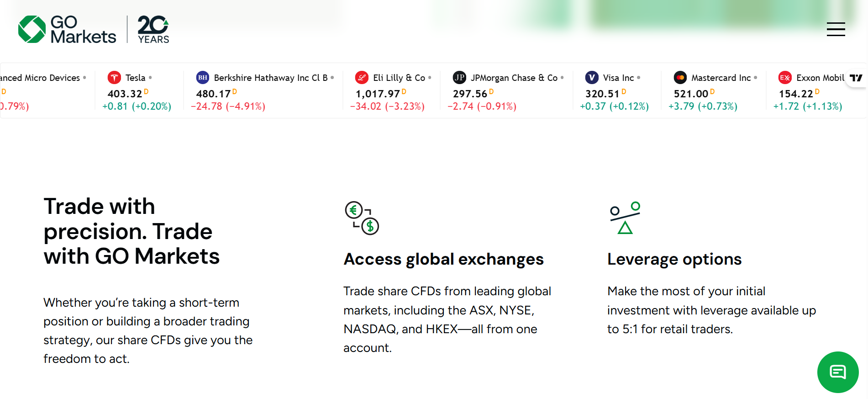The image size is (868, 399).
Task: Open the Mastercard Inc ticker link
Action: click(721, 78)
